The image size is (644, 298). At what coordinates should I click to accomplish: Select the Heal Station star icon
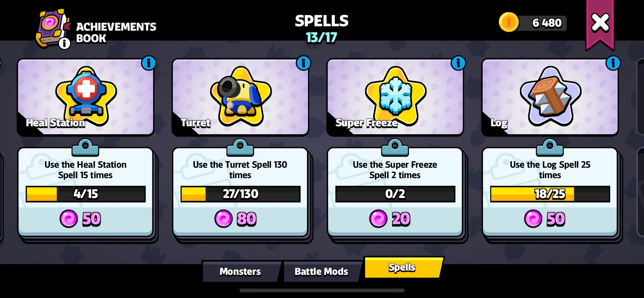pyautogui.click(x=86, y=95)
